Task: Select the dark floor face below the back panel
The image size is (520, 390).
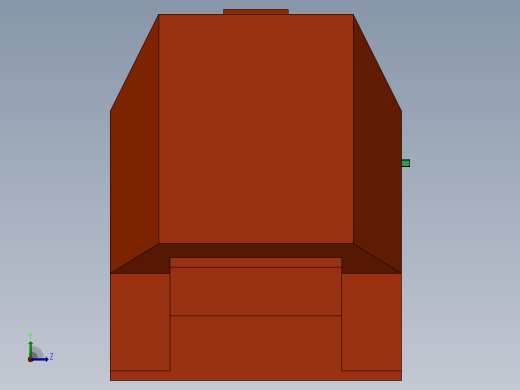Action: (256, 251)
